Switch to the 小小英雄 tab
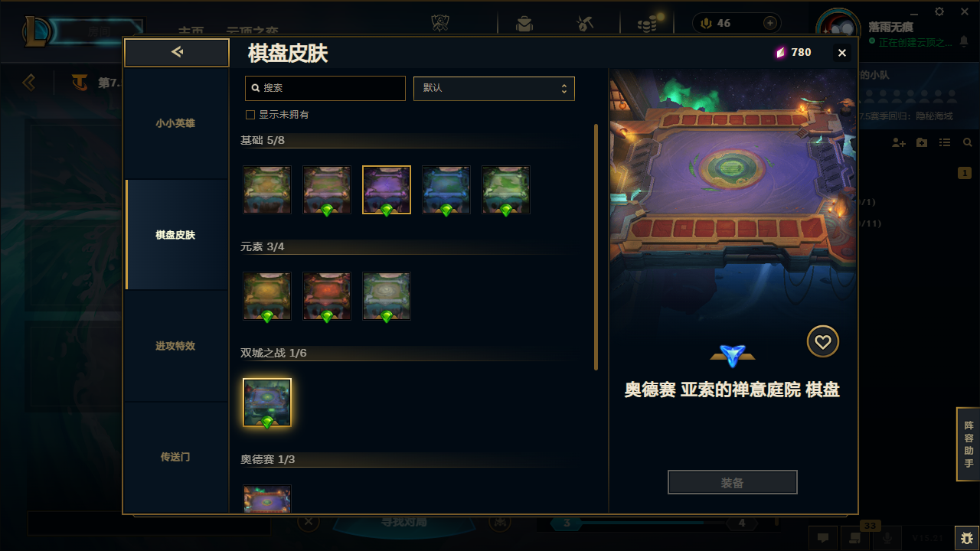The height and width of the screenshot is (551, 980). (x=175, y=123)
